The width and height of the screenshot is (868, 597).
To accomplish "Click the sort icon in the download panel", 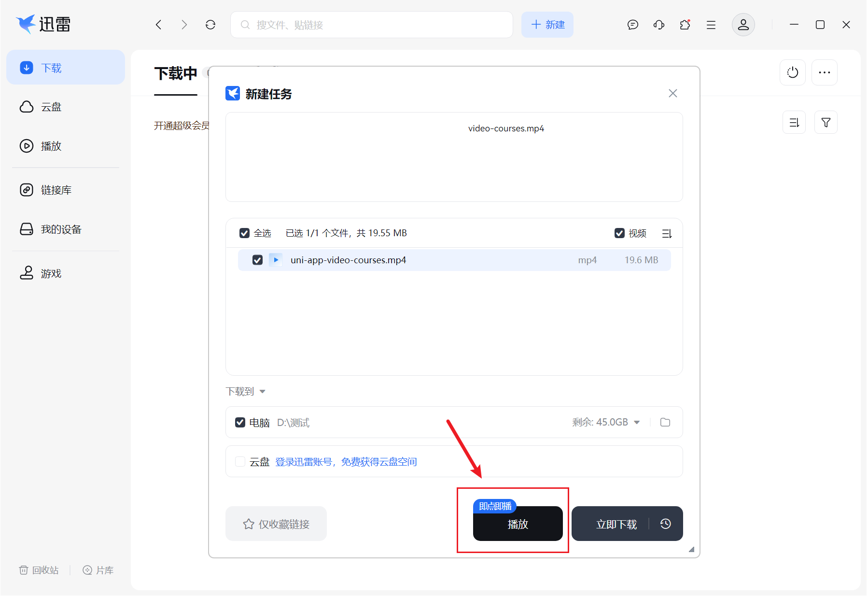I will click(x=794, y=123).
